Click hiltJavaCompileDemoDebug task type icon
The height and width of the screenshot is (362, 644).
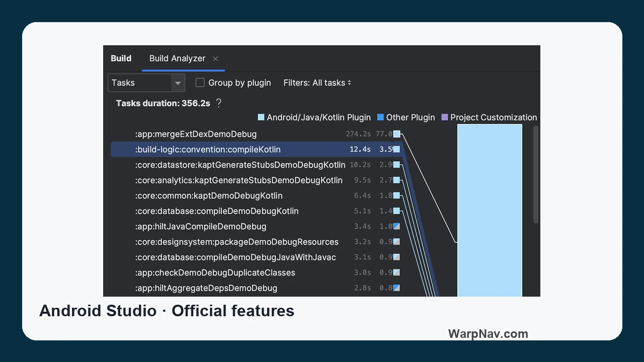point(397,226)
